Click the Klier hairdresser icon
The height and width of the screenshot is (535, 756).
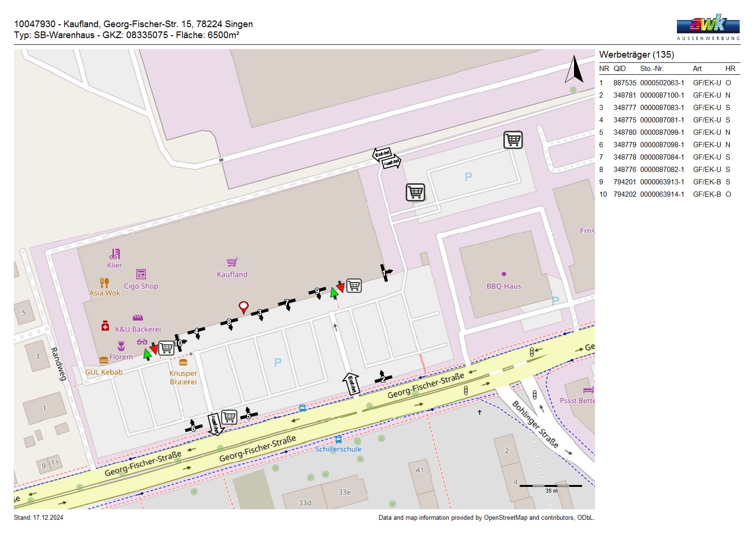click(x=115, y=253)
